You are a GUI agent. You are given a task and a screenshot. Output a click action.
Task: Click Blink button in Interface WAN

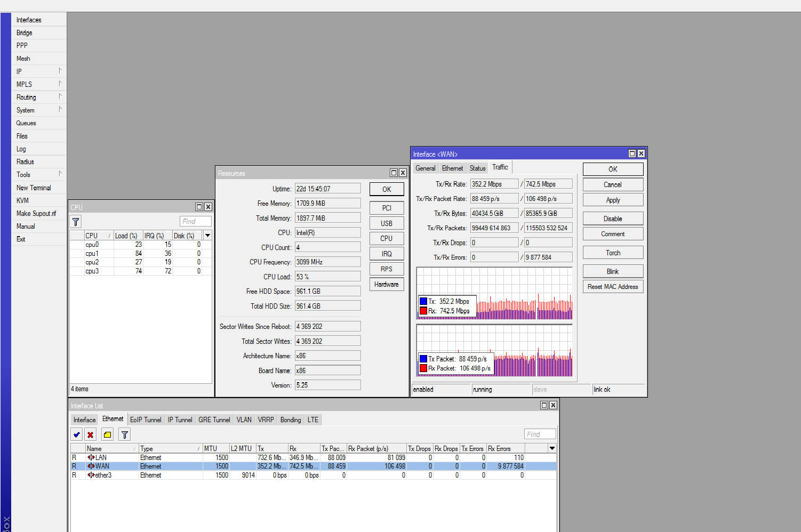click(613, 271)
